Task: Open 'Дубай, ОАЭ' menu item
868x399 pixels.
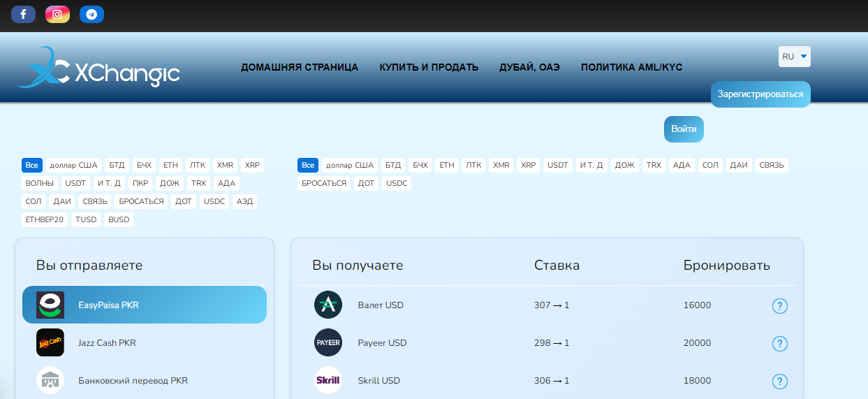Action: 529,68
